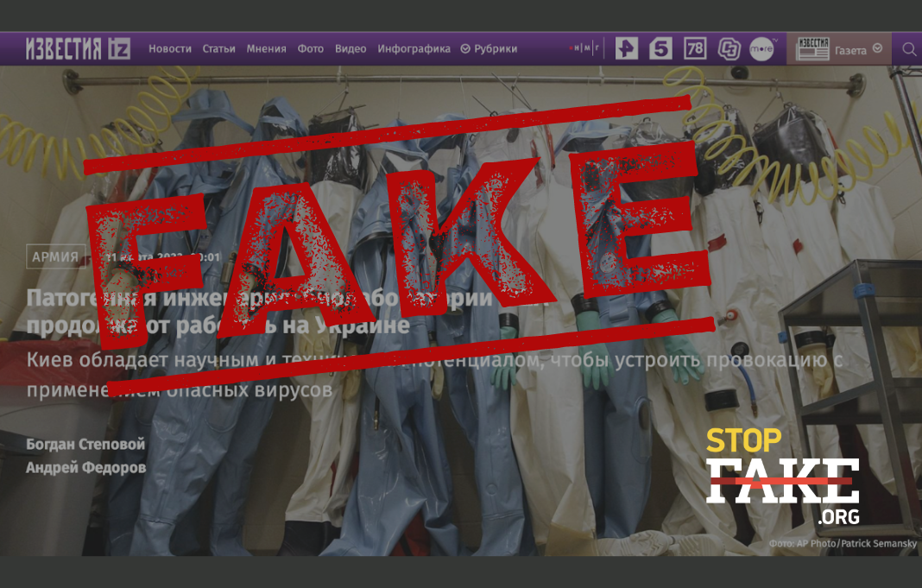This screenshot has width=922, height=588.
Task: Go to the Статьи section
Action: (x=218, y=49)
